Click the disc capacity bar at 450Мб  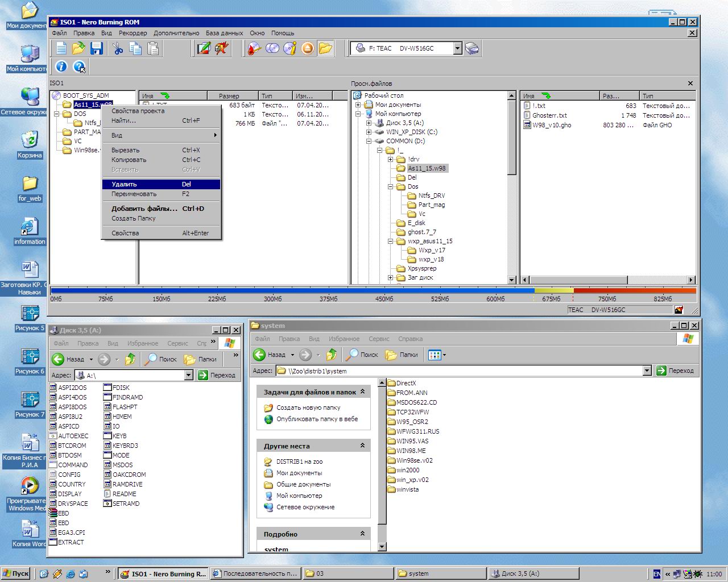384,290
